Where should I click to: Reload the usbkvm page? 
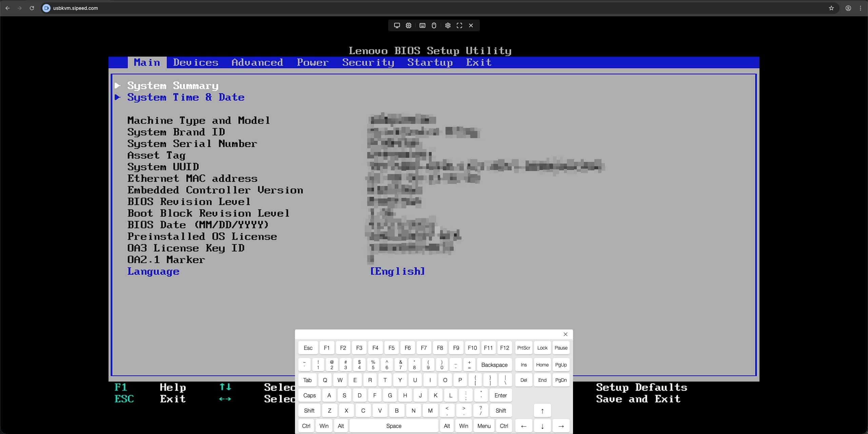(x=32, y=8)
